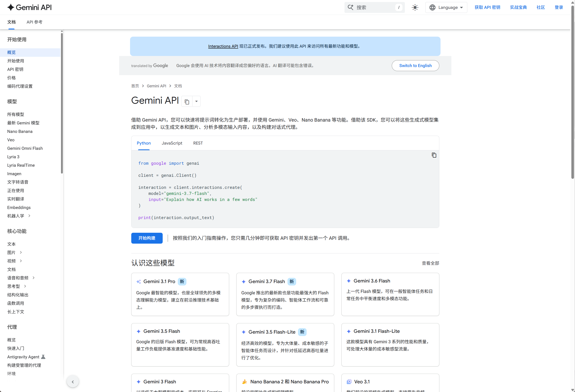The height and width of the screenshot is (392, 575).
Task: Open 最新 Gemini 模型 sidebar item
Action: [x=23, y=123]
